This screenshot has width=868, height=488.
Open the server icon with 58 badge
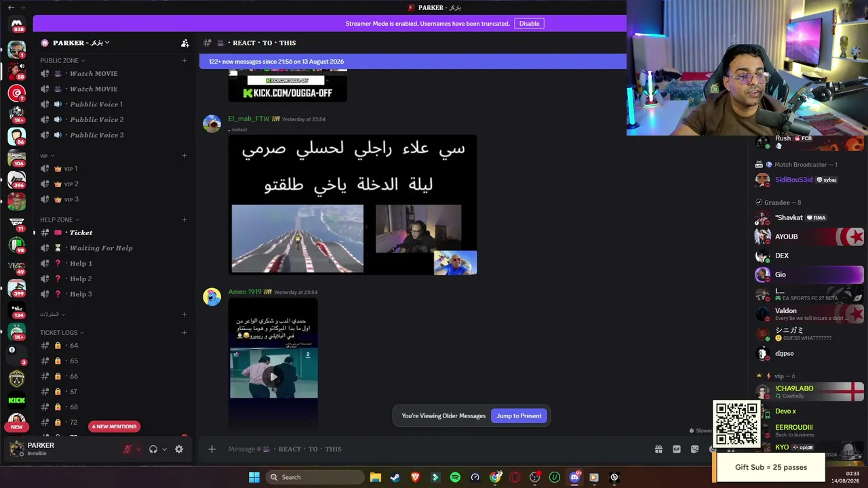pos(17,70)
